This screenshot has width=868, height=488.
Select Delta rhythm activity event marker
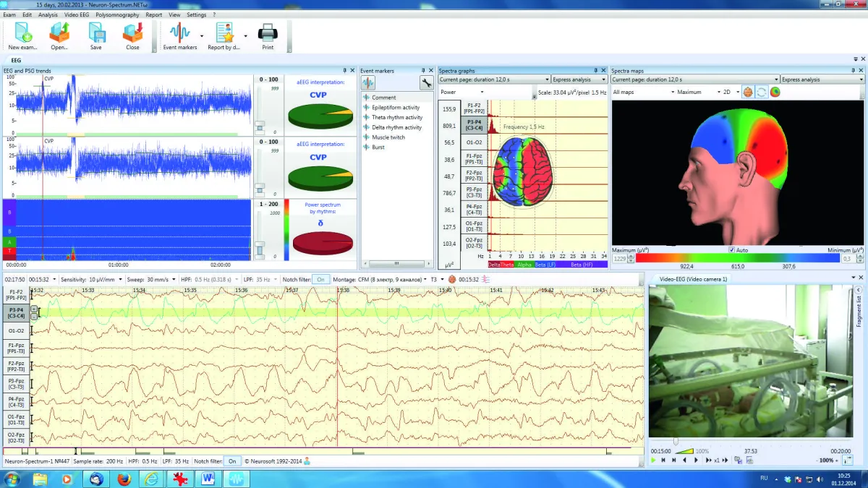point(396,127)
